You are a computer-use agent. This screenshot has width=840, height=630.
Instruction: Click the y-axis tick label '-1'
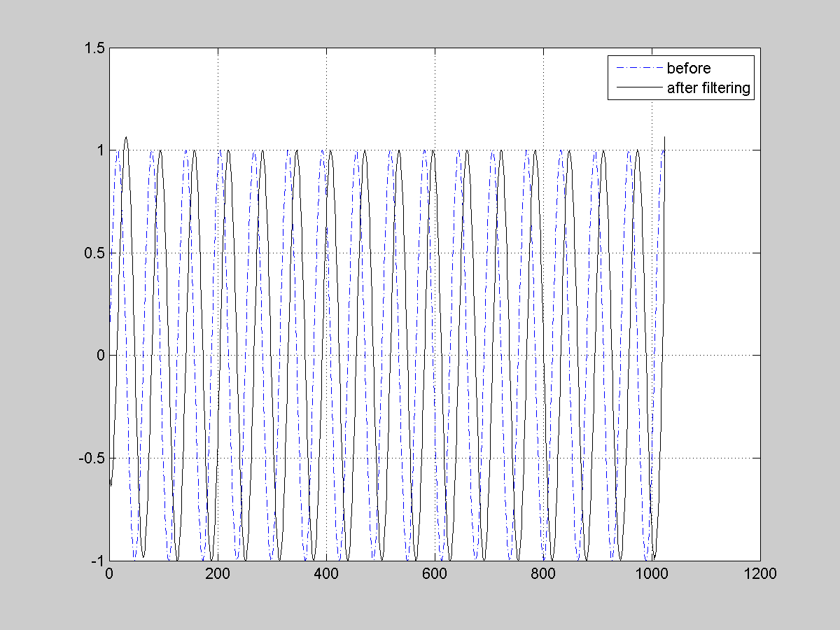(x=97, y=560)
